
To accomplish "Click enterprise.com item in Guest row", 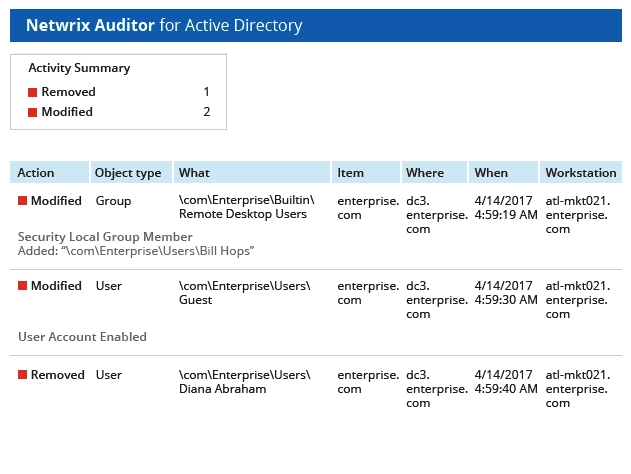I will (x=368, y=293).
